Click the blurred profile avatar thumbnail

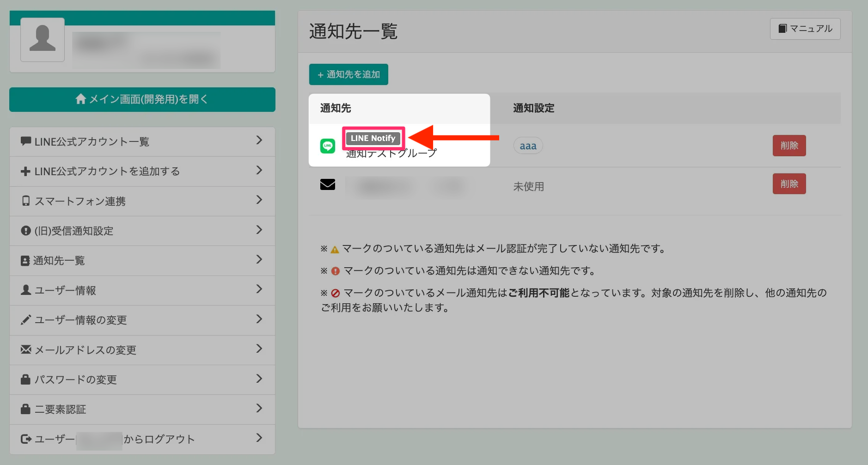click(42, 39)
